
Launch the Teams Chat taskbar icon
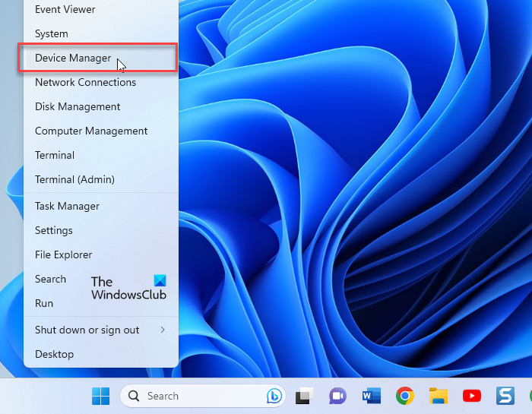(x=337, y=396)
